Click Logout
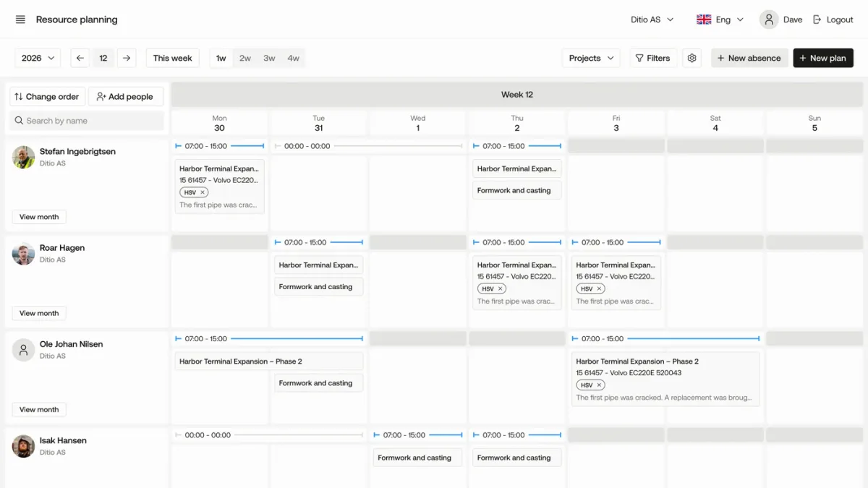868x488 pixels. point(833,20)
